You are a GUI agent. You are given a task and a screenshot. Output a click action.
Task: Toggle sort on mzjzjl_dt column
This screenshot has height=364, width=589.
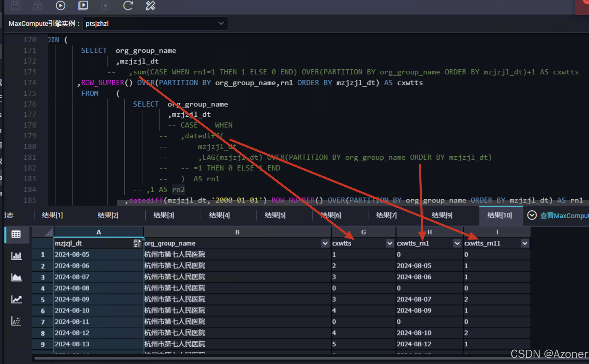coord(137,243)
